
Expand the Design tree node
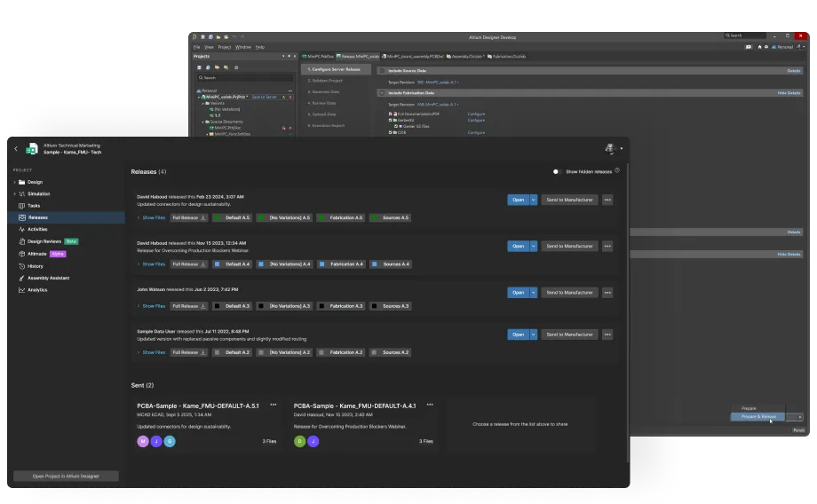coord(14,182)
